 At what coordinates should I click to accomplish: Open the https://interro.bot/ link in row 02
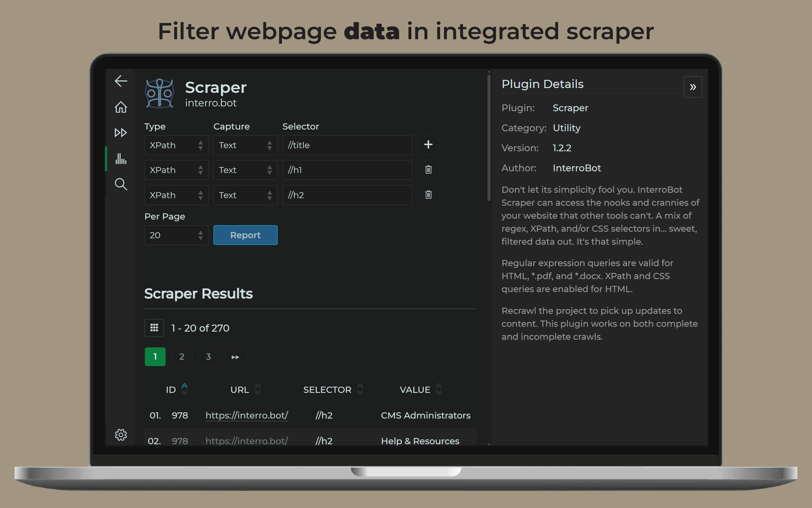click(247, 441)
